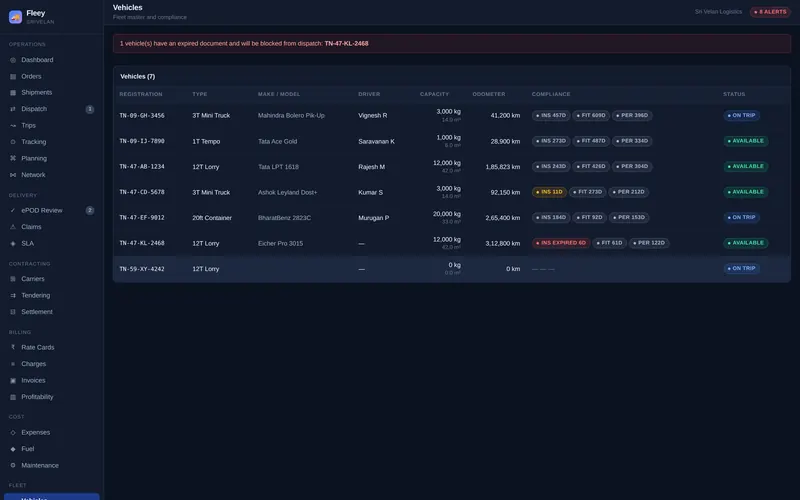Select registration TN-47-EF-9012
Screen dimensions: 800x500
[142, 218]
